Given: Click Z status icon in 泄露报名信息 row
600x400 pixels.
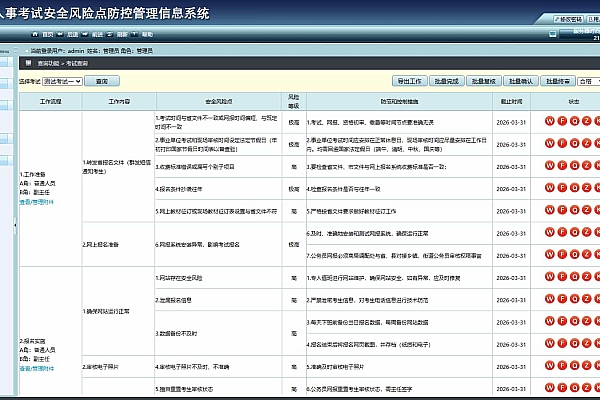Looking at the screenshot, I should [x=587, y=299].
